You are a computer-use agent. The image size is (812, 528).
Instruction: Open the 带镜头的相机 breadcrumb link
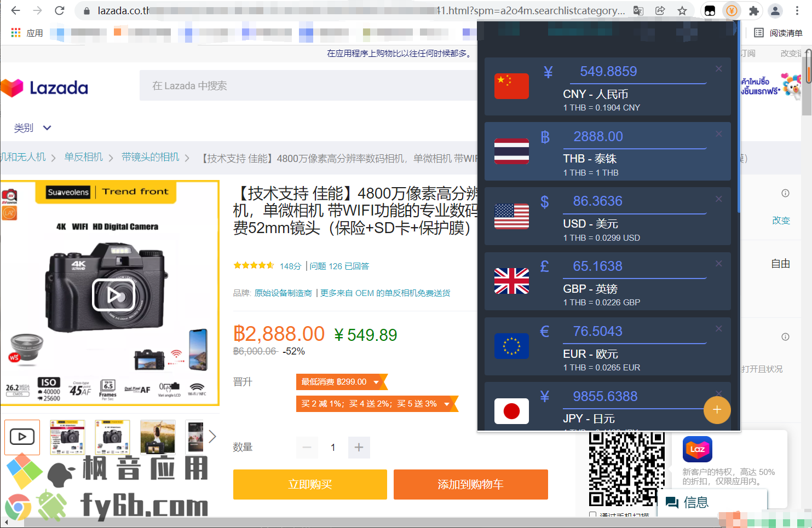point(150,157)
